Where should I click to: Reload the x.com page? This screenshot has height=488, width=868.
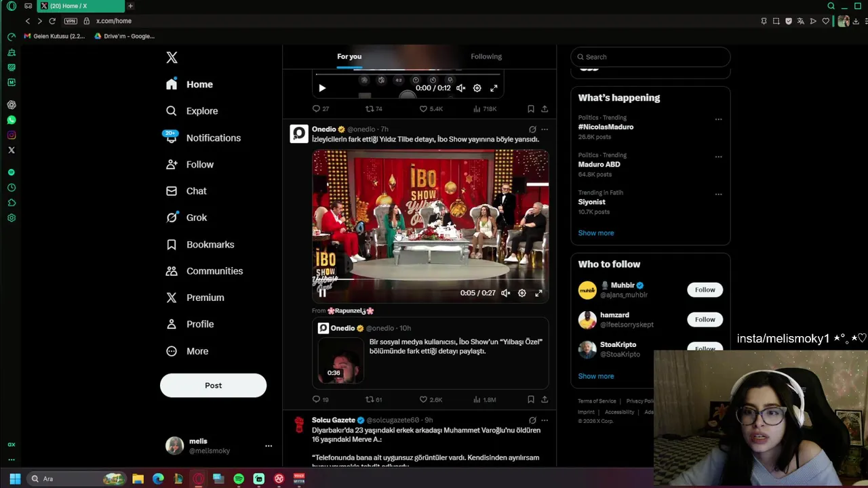(52, 21)
